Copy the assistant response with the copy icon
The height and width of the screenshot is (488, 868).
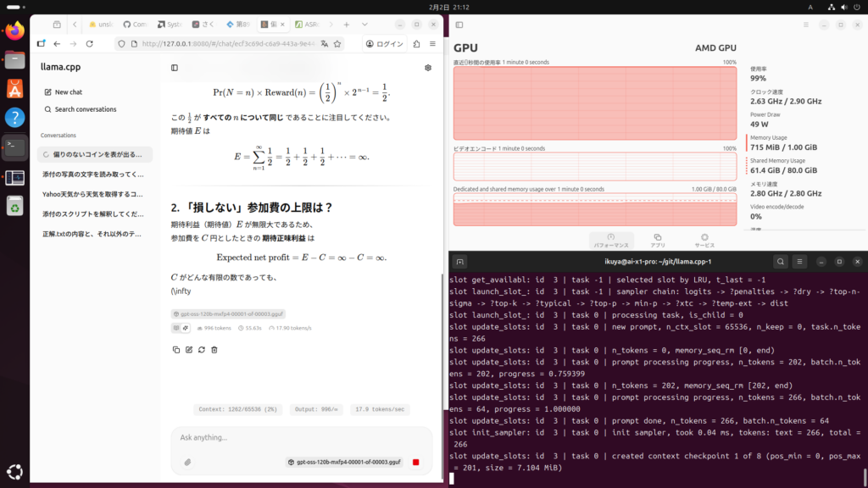175,349
